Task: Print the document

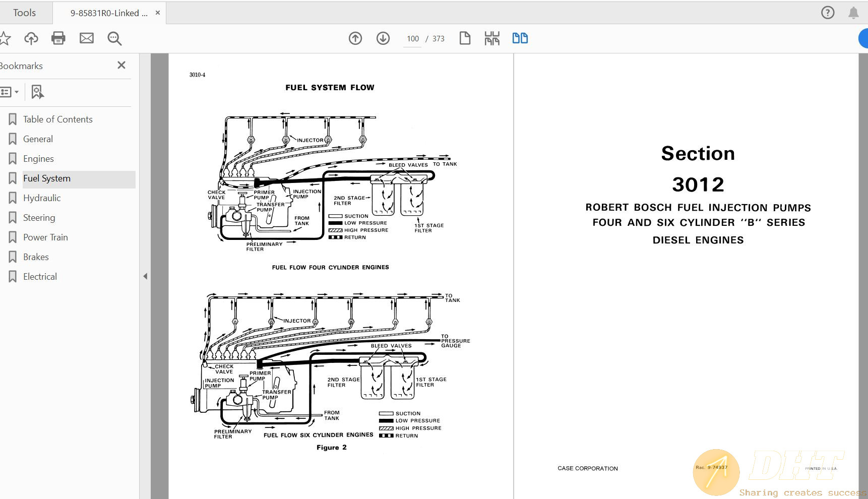Action: tap(58, 38)
